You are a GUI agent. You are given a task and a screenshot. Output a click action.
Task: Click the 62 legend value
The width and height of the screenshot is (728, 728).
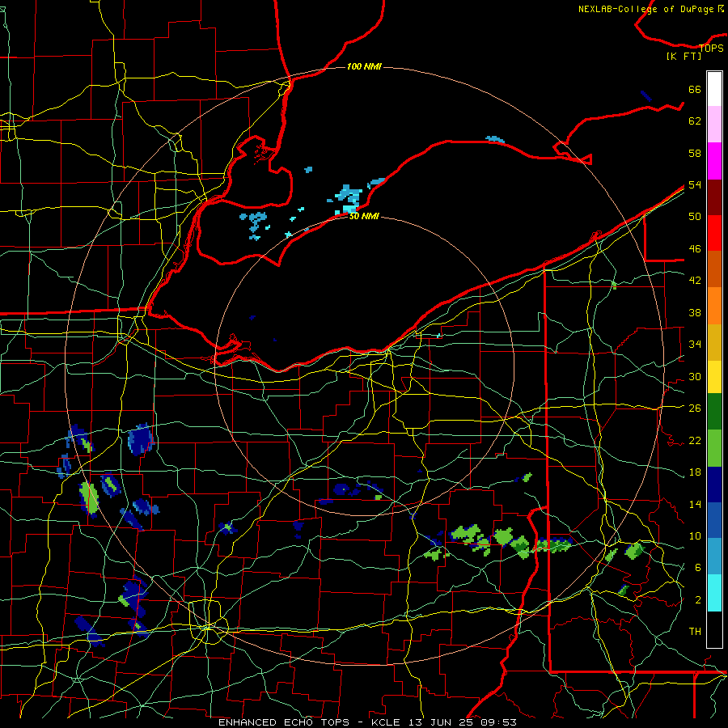[x=695, y=121]
